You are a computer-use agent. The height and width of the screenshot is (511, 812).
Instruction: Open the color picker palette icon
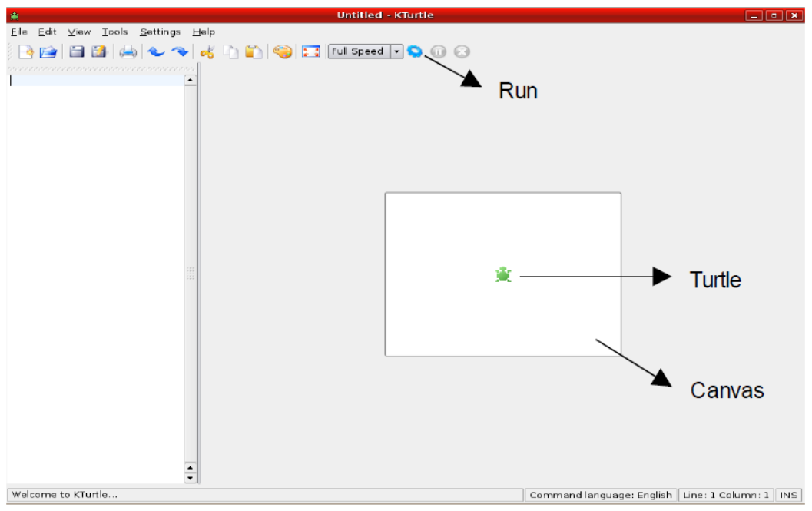(x=283, y=51)
